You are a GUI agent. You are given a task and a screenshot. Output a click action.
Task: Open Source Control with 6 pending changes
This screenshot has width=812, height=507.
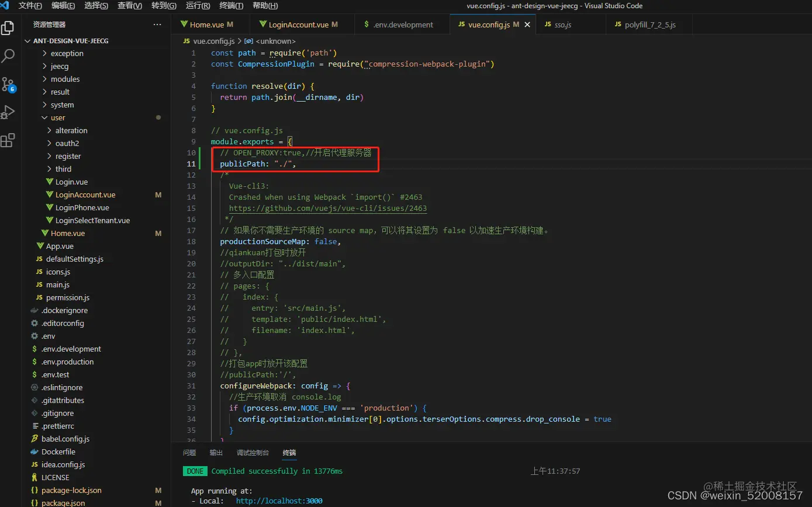(x=8, y=84)
